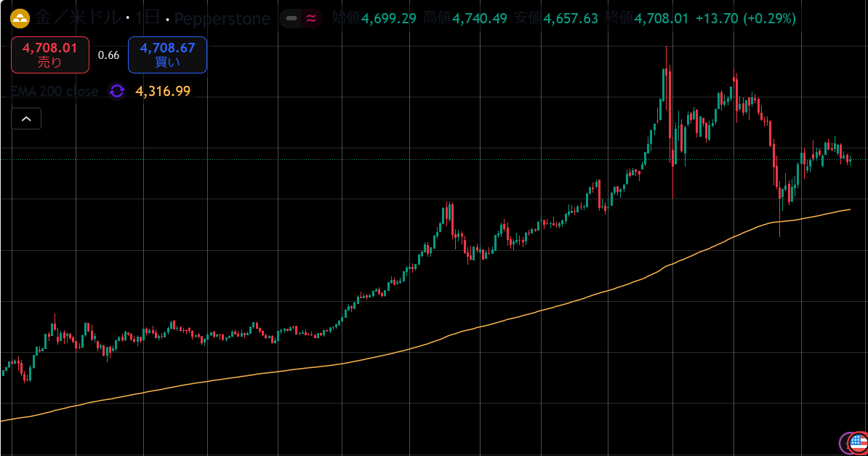Click the +13.70 (+0.29%) change value
The image size is (868, 456).
(x=745, y=18)
